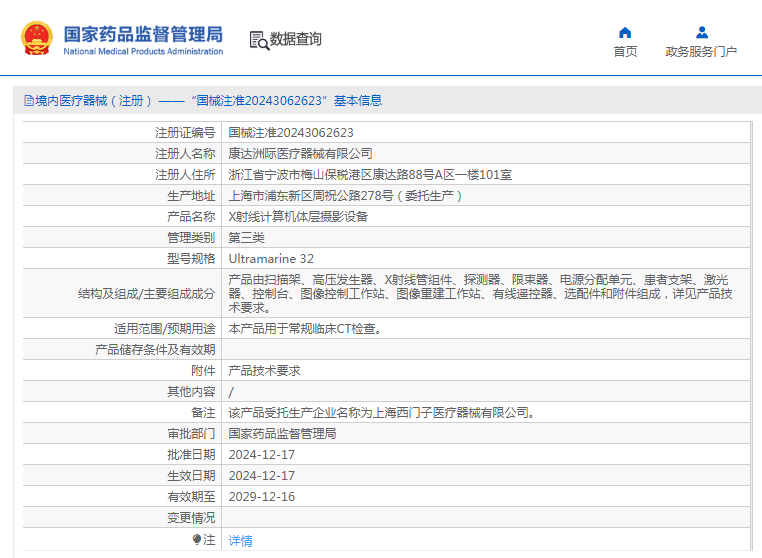Image resolution: width=762 pixels, height=558 pixels.
Task: Click the lightbulb icon beside 注
Action: [x=197, y=540]
